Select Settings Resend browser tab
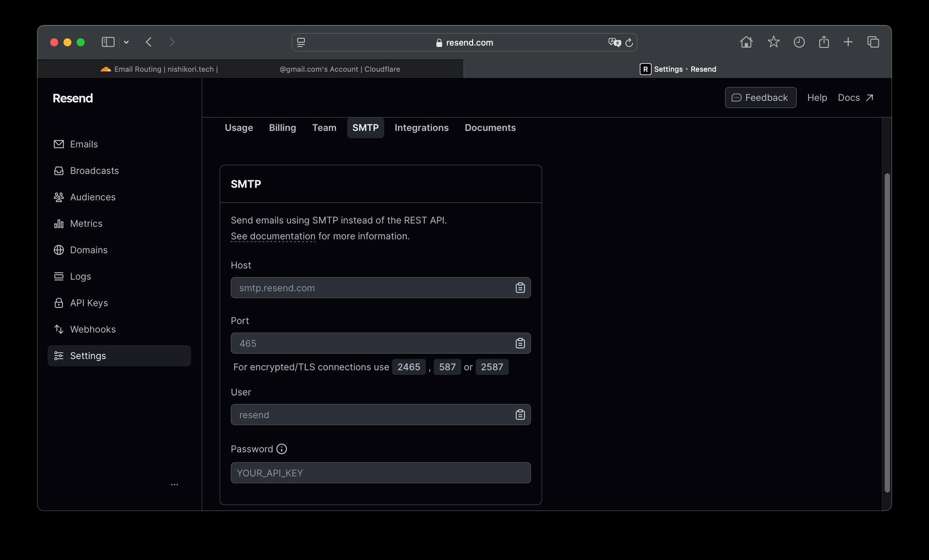Image resolution: width=929 pixels, height=560 pixels. pos(677,69)
